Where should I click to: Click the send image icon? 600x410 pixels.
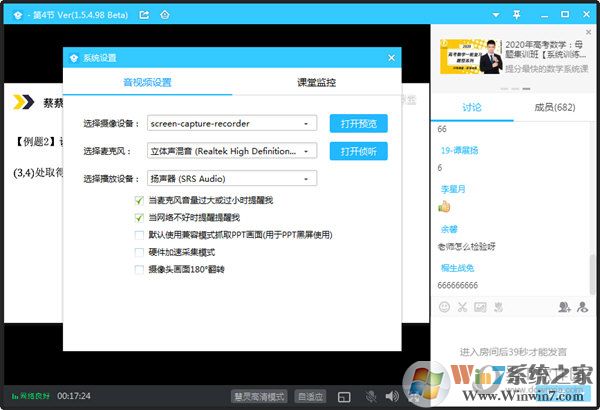pyautogui.click(x=480, y=307)
